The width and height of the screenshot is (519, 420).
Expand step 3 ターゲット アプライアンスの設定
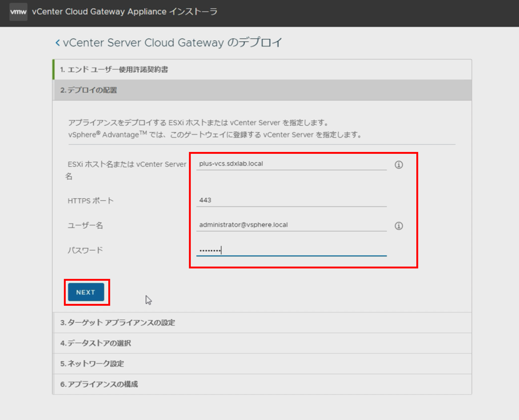pyautogui.click(x=262, y=323)
